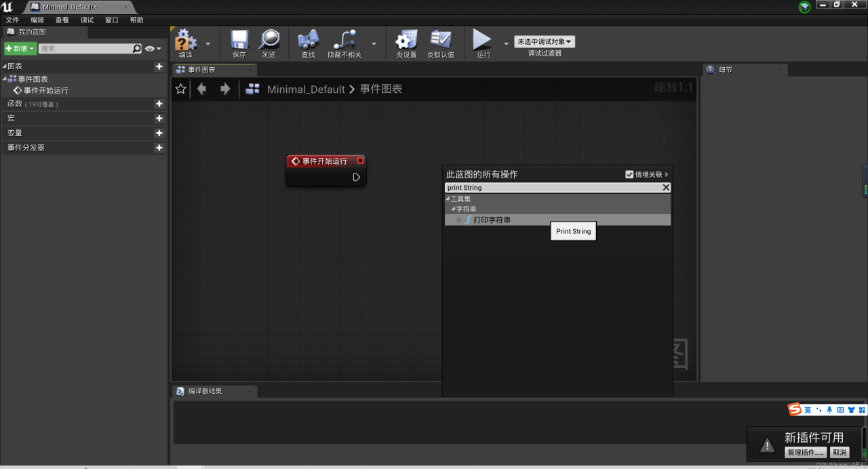
Task: Click the search magnifier in 我的蓝图 panel
Action: pyautogui.click(x=137, y=49)
